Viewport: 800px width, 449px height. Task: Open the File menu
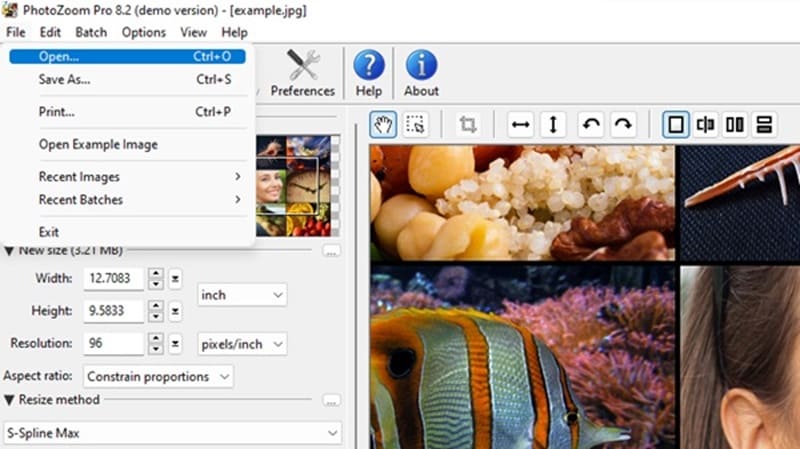pyautogui.click(x=16, y=32)
